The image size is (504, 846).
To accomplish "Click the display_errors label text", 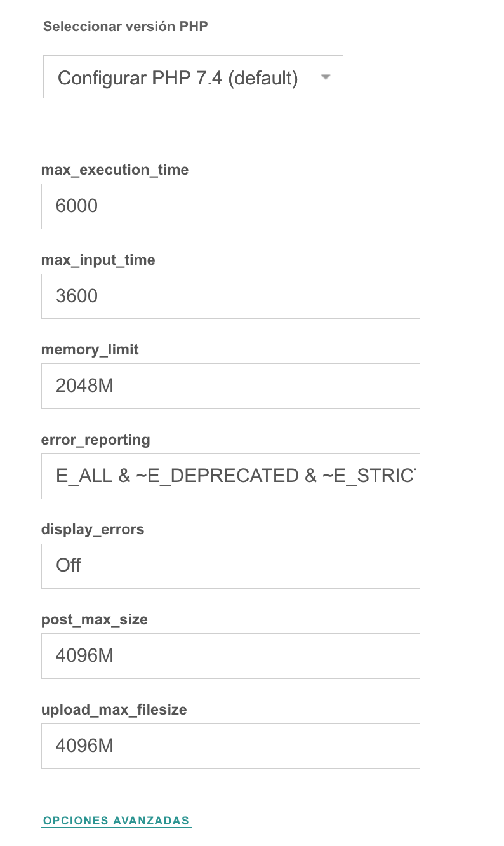I will pos(93,530).
